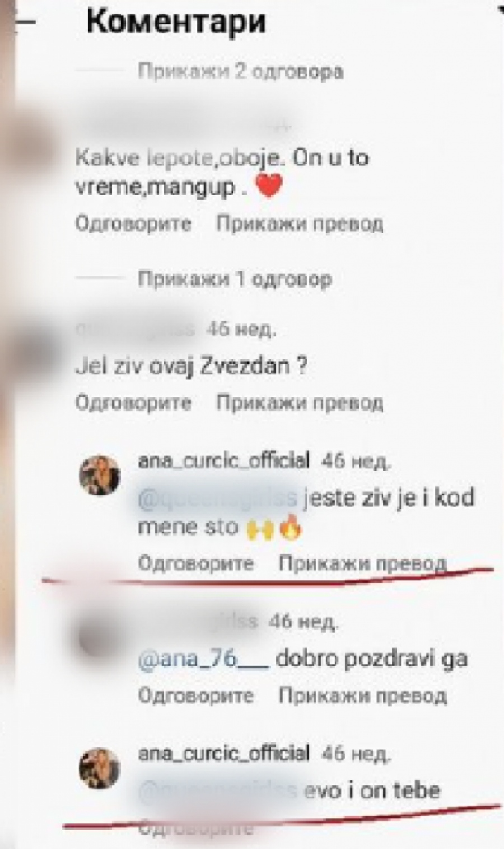Image resolution: width=504 pixels, height=849 pixels.
Task: Reply to 'Jel ziv ovaj Zvezdan ?' comment
Action: click(x=133, y=402)
